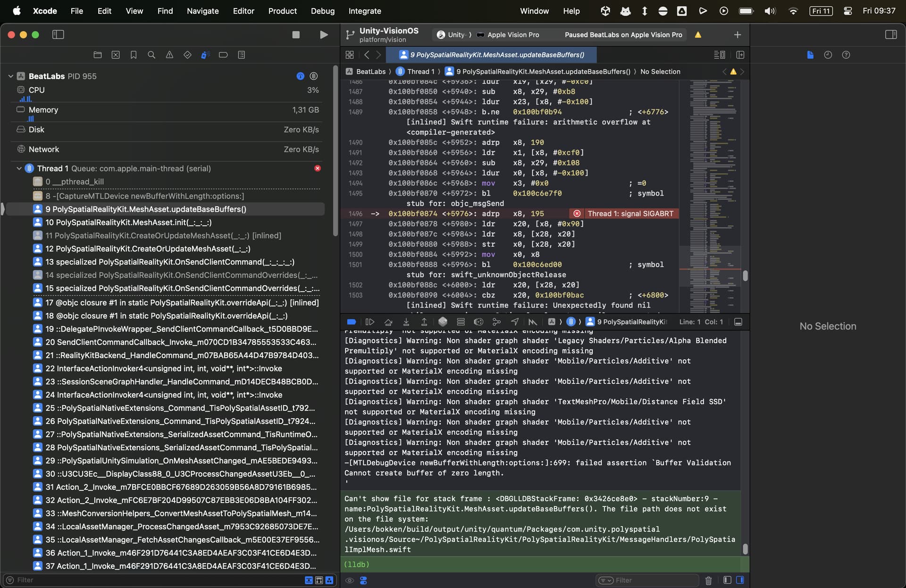Open the Debug View Hierarchy tool

coord(443,322)
